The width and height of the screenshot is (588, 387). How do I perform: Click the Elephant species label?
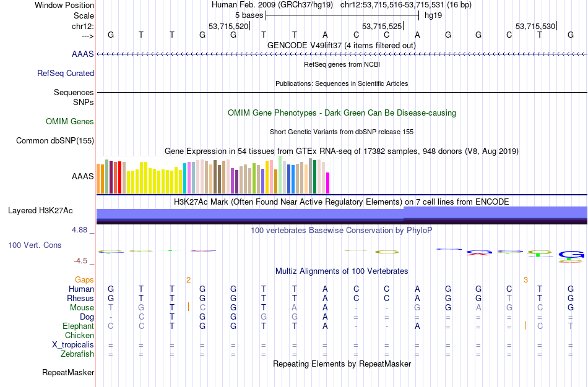(78, 326)
